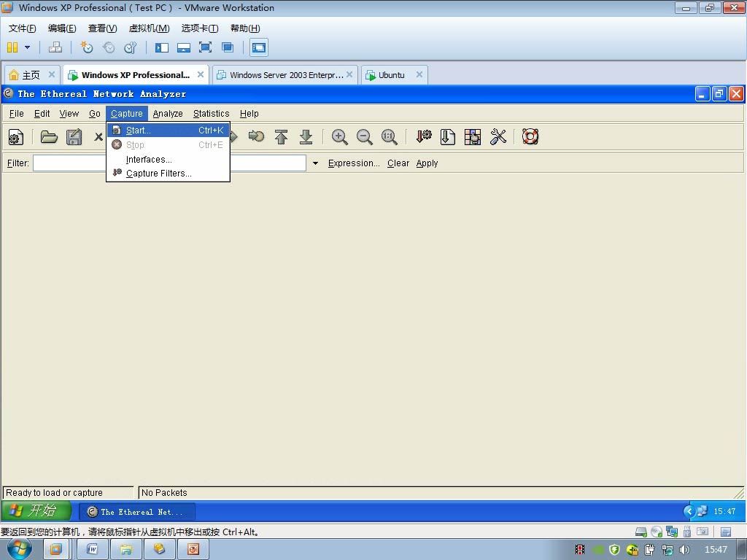Open the coloring rules icon

tap(473, 137)
